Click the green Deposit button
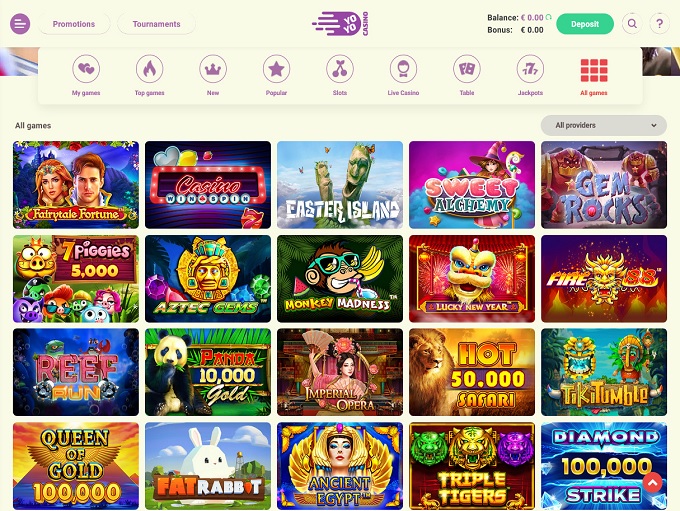 [585, 24]
